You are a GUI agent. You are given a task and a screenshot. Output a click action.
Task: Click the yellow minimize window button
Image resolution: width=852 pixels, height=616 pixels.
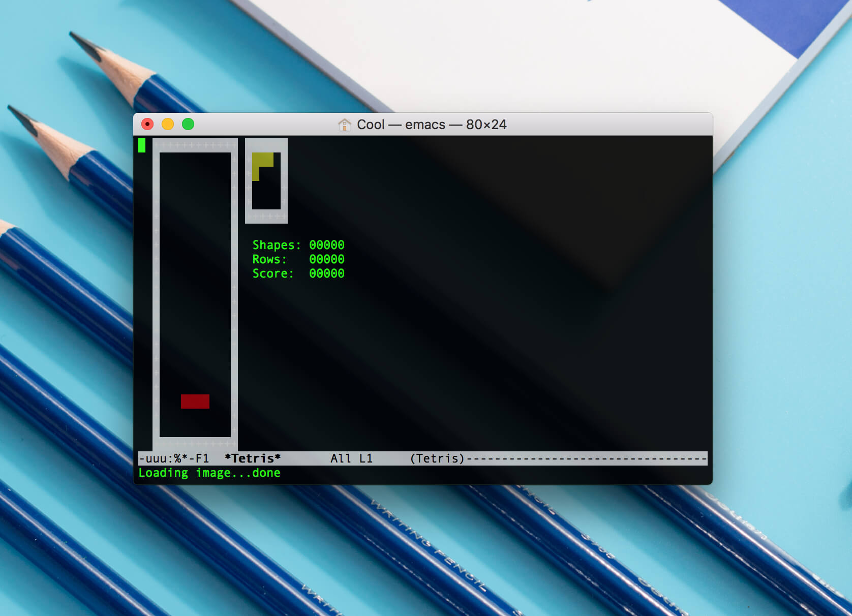point(168,124)
